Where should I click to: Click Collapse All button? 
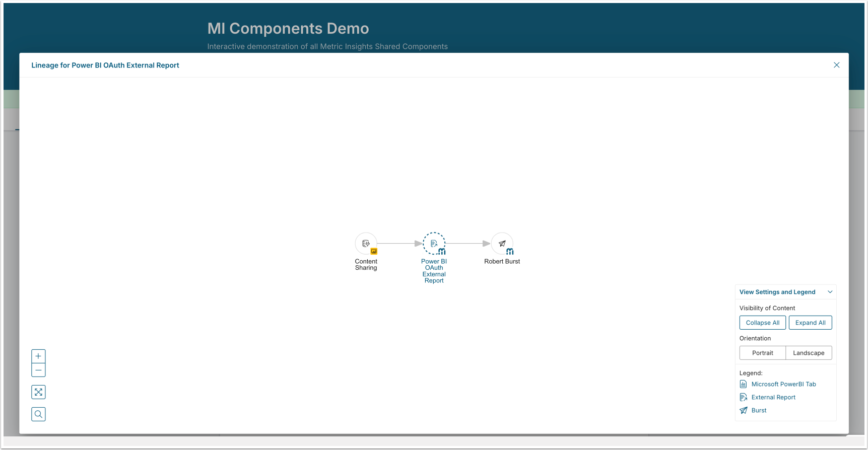click(763, 323)
